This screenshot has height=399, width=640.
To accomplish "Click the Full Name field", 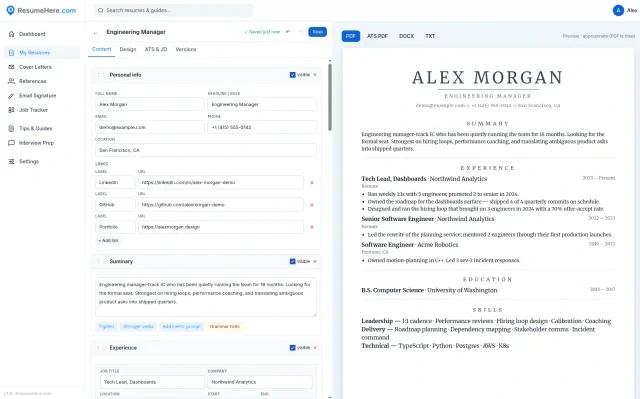I will [150, 104].
